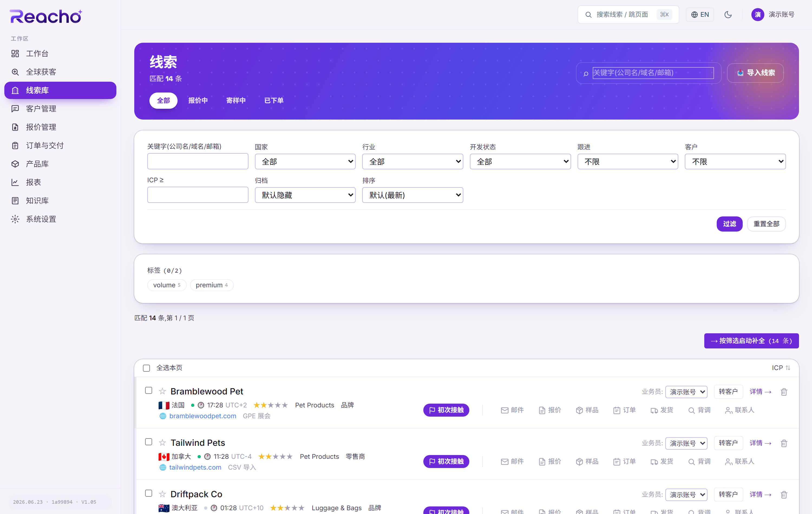Open 样品 action for Bramblewood Pet

pos(587,410)
